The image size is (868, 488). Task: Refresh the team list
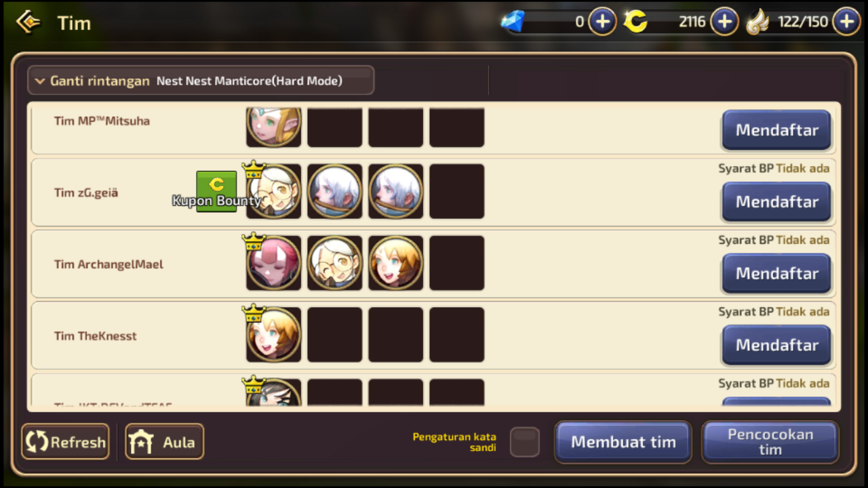(x=65, y=442)
